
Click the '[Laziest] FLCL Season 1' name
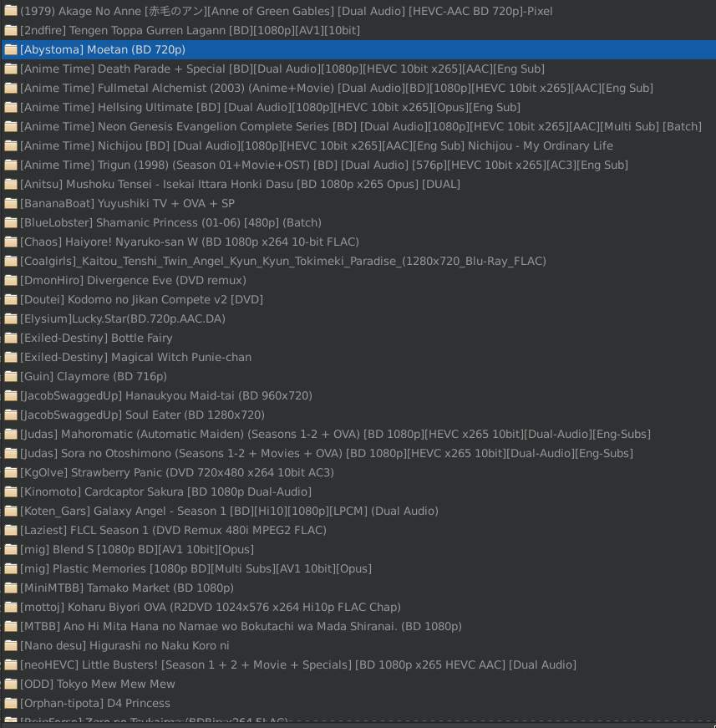tap(173, 530)
